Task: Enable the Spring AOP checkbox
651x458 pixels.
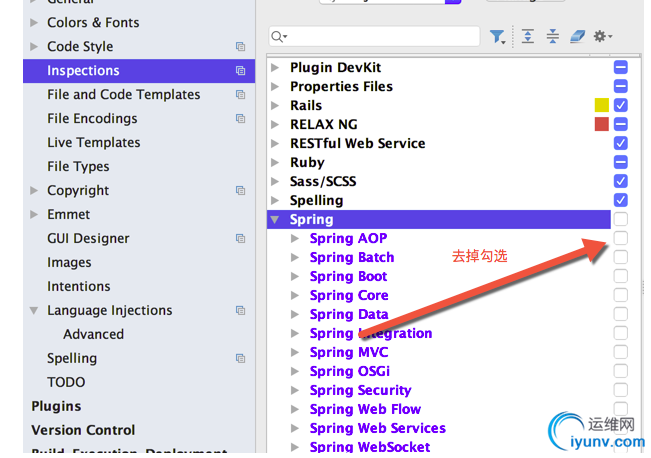Action: (620, 238)
